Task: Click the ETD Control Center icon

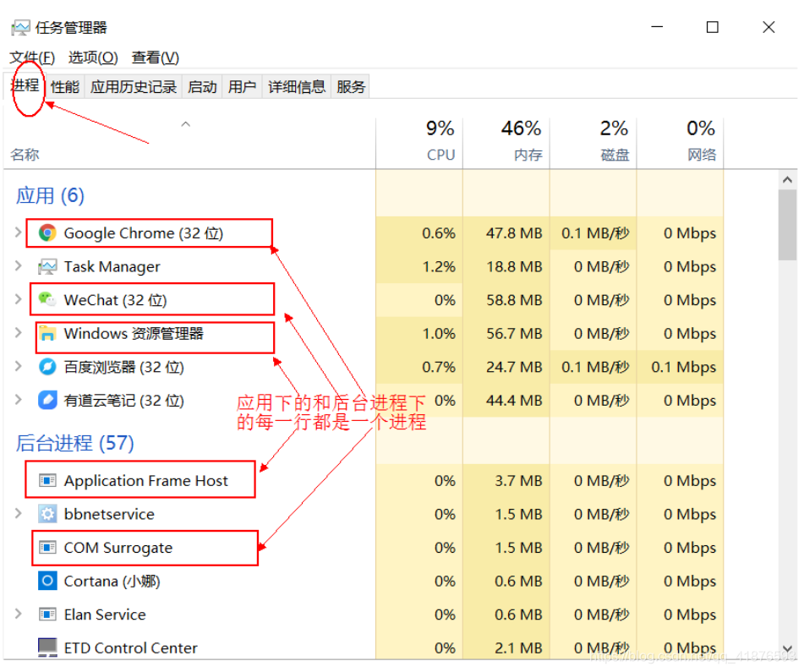Action: pyautogui.click(x=47, y=647)
